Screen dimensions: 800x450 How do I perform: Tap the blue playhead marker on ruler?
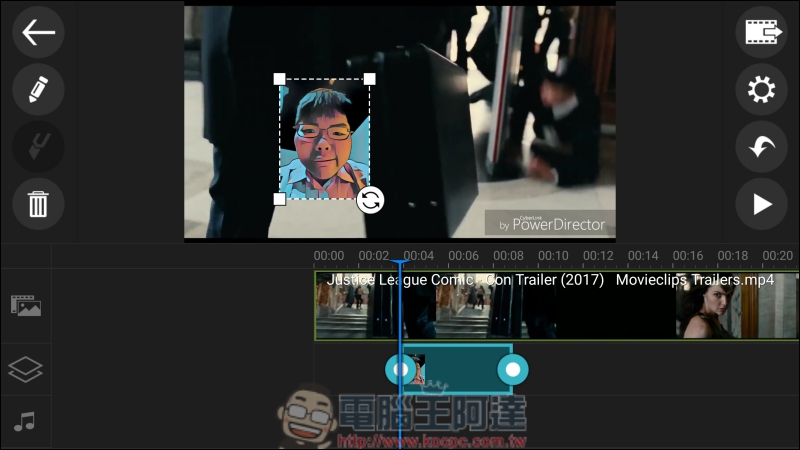click(x=399, y=263)
